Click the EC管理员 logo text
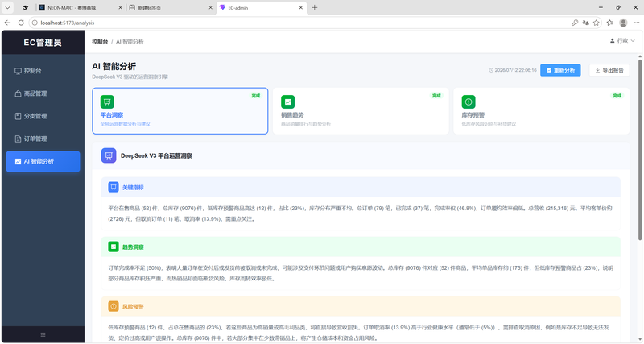 (43, 43)
